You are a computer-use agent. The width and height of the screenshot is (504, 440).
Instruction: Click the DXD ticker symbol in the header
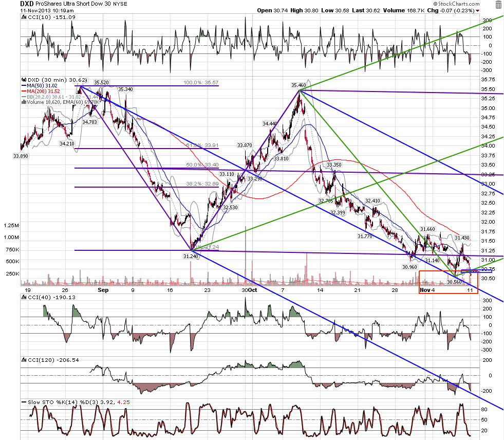click(x=27, y=4)
